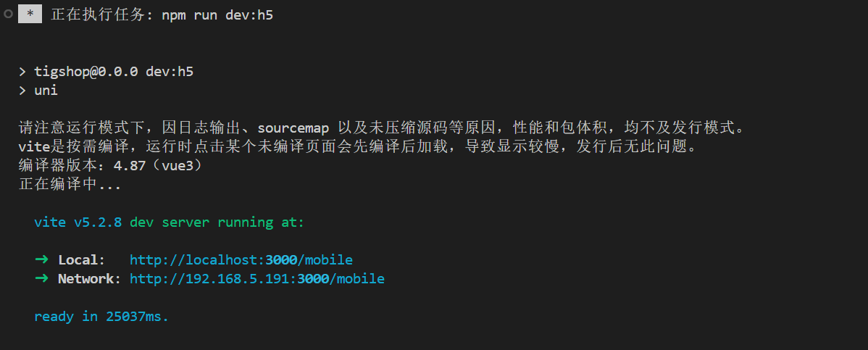
Task: Click the green arrow beside Local
Action: 41,259
